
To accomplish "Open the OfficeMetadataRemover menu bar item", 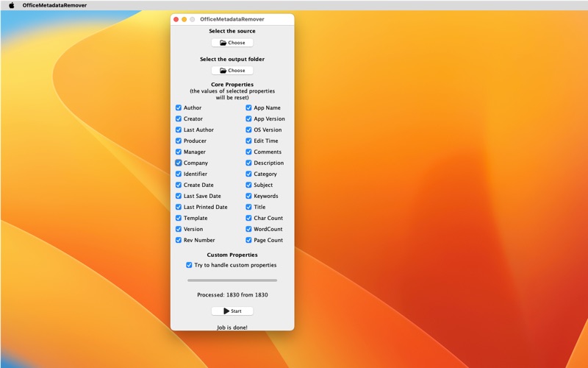I will (54, 5).
